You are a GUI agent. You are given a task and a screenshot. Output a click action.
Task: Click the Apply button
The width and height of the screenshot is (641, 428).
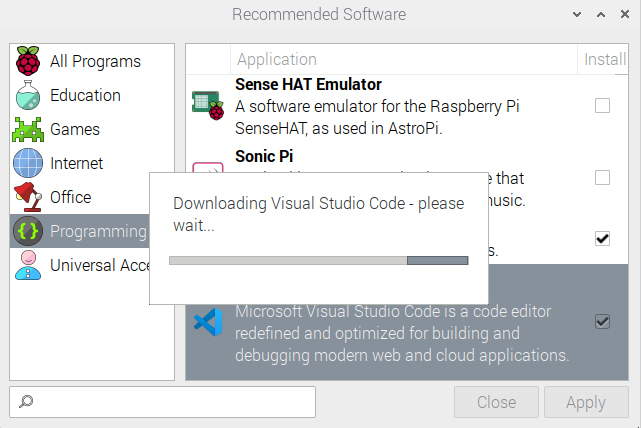pos(586,402)
